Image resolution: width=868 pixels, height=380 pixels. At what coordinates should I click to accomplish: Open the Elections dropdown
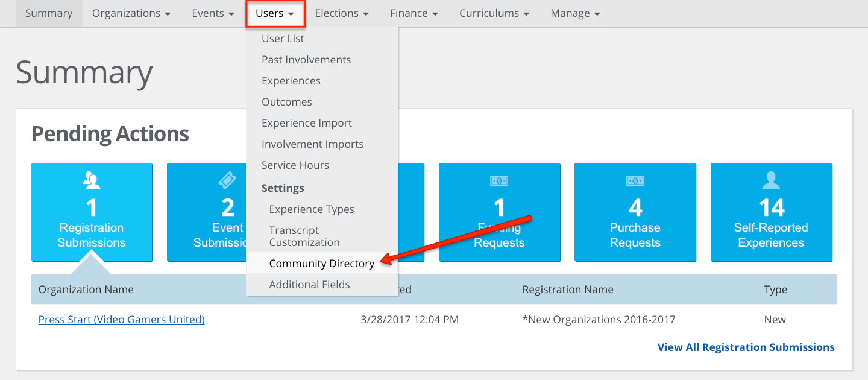click(342, 13)
